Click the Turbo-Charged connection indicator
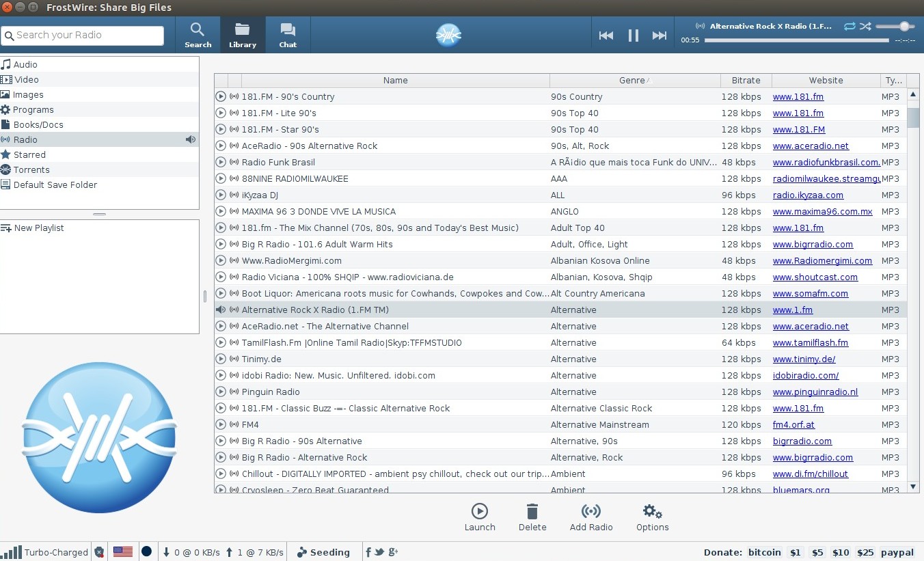924x561 pixels. pos(45,552)
